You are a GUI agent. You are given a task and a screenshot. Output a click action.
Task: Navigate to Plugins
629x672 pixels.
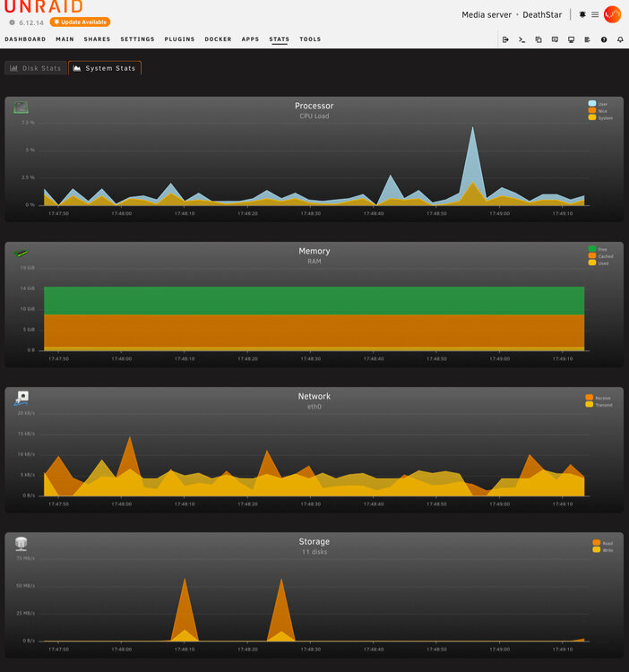coord(179,39)
